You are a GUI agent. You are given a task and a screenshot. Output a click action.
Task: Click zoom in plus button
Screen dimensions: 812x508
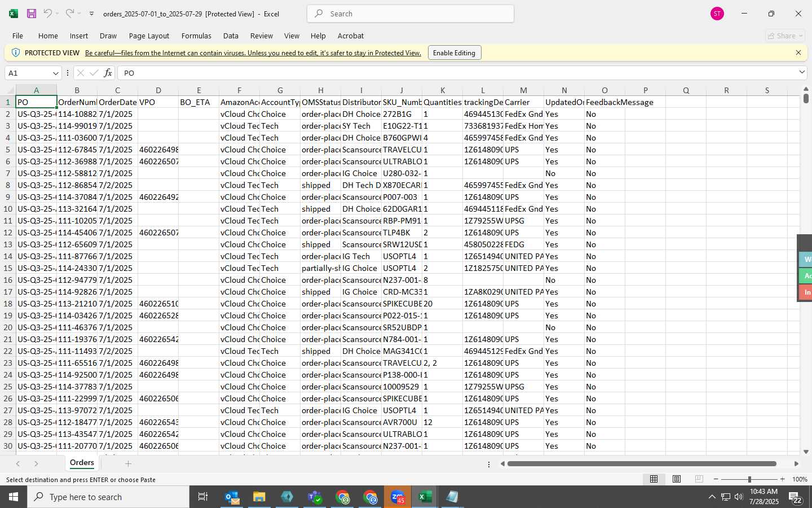[x=782, y=479]
